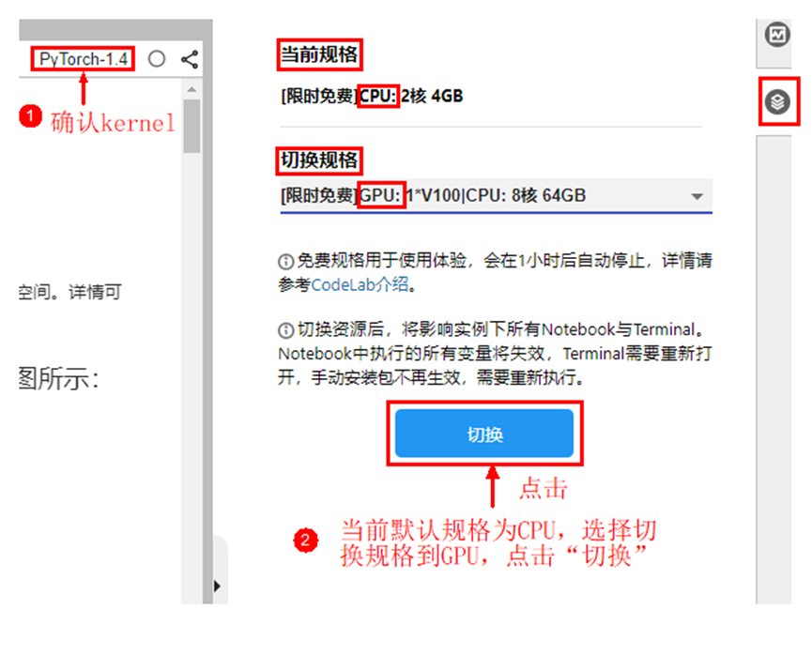Image resolution: width=812 pixels, height=655 pixels.
Task: Click the 空间。详情可 text in notebook
Action: point(69,292)
